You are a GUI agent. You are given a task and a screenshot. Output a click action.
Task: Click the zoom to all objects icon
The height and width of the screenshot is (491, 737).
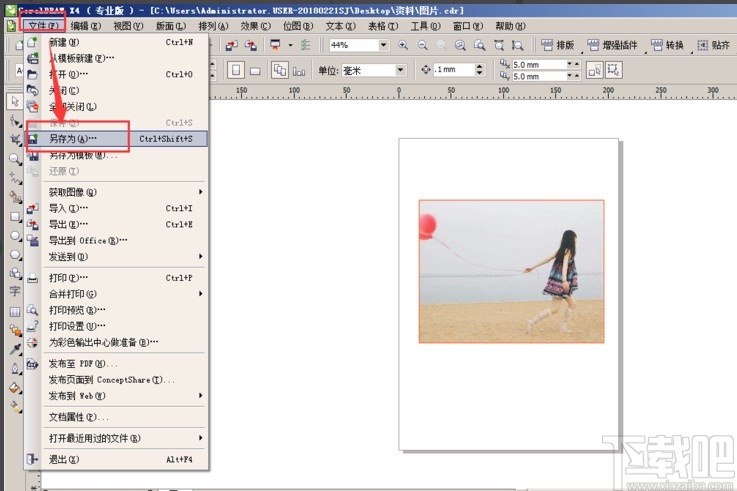(479, 45)
